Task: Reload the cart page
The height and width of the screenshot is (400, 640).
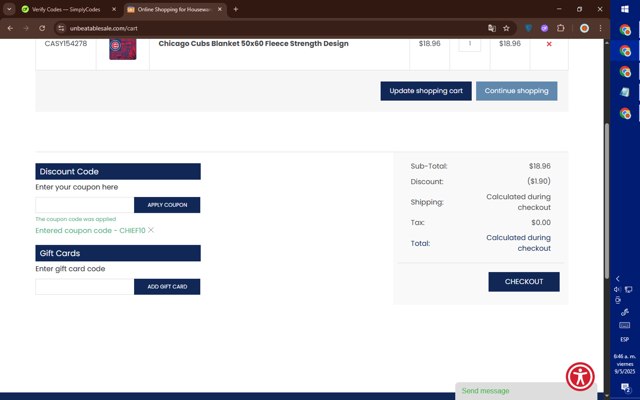Action: tap(42, 28)
